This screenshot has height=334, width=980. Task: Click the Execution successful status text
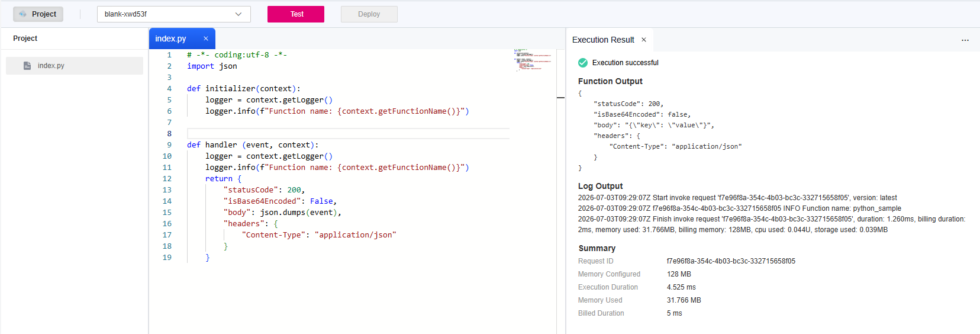(x=626, y=63)
